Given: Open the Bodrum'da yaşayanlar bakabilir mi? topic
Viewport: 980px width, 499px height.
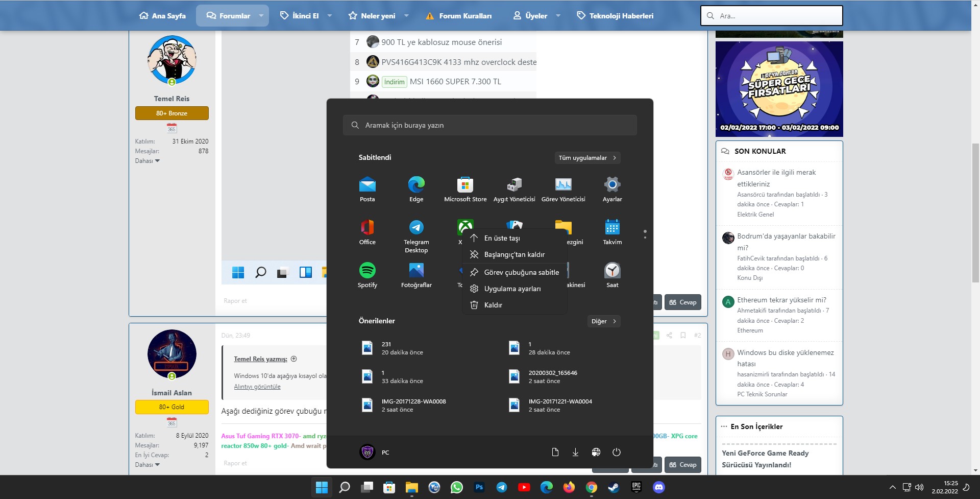Looking at the screenshot, I should pos(786,242).
